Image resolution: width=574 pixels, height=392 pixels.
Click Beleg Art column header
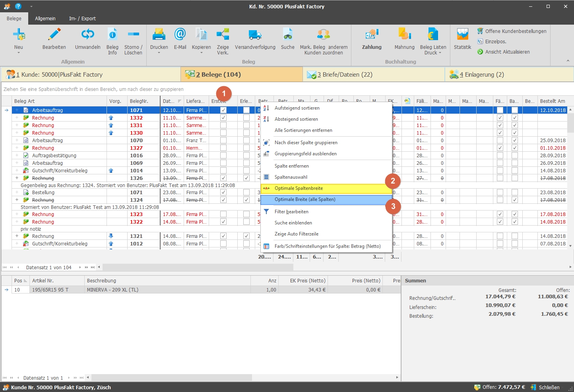[x=59, y=101]
